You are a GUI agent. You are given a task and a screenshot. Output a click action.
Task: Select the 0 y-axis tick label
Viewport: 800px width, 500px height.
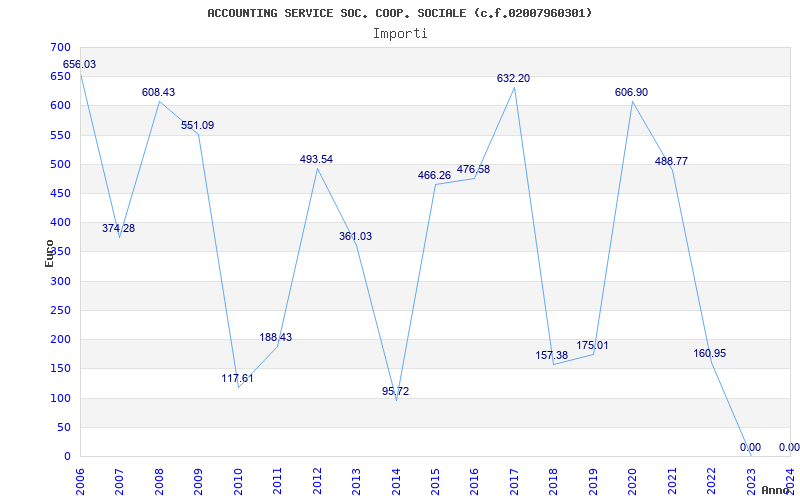(67, 456)
